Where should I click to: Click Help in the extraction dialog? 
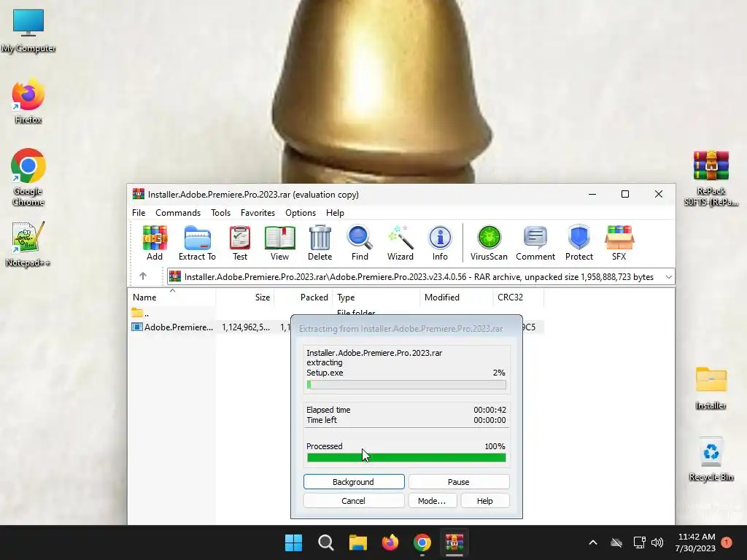pyautogui.click(x=484, y=501)
